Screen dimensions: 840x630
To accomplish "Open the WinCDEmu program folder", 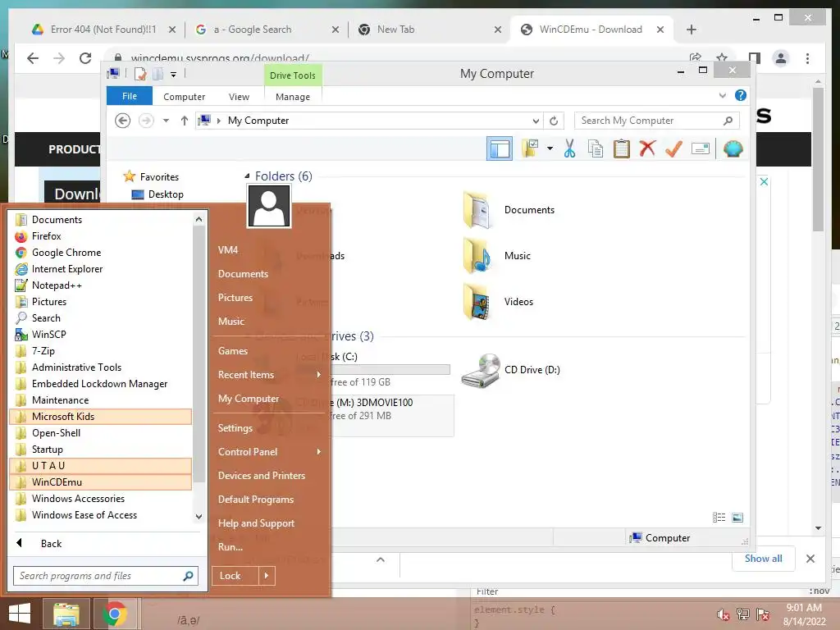I will pyautogui.click(x=101, y=482).
